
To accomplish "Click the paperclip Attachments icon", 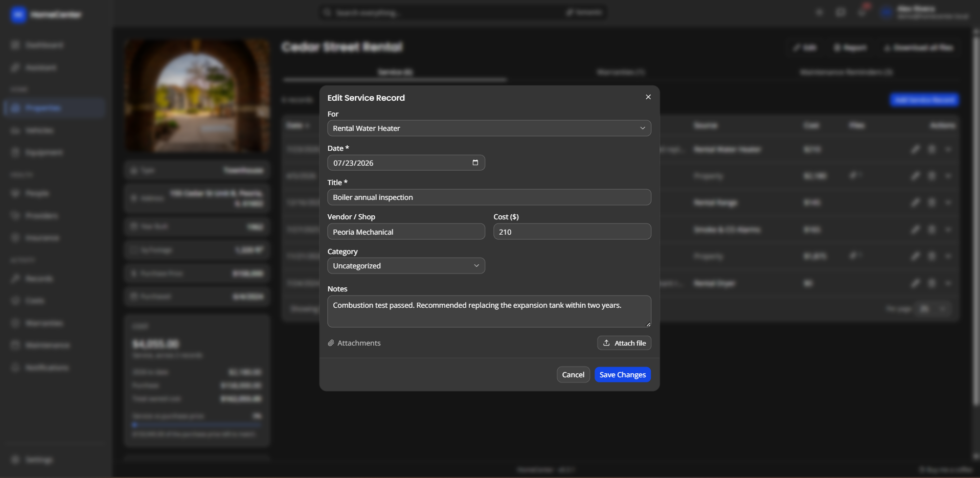I will [331, 343].
